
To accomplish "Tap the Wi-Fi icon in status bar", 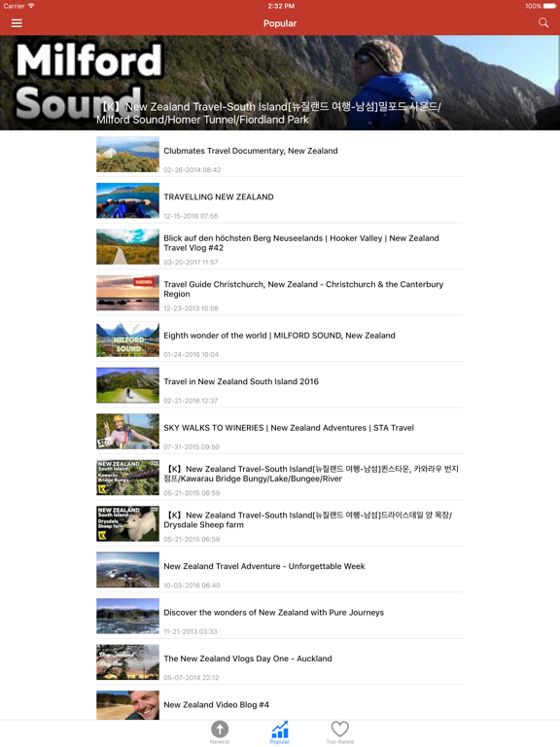I will pos(31,6).
